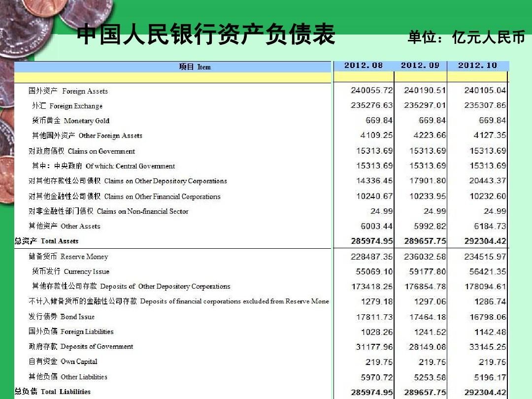Select Other Foreign Assets value 4109.25

pos(377,135)
